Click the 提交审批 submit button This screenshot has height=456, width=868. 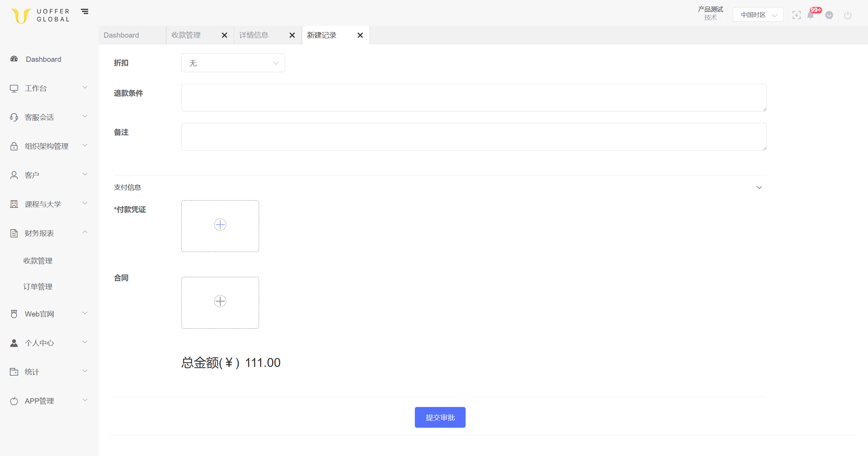[440, 417]
